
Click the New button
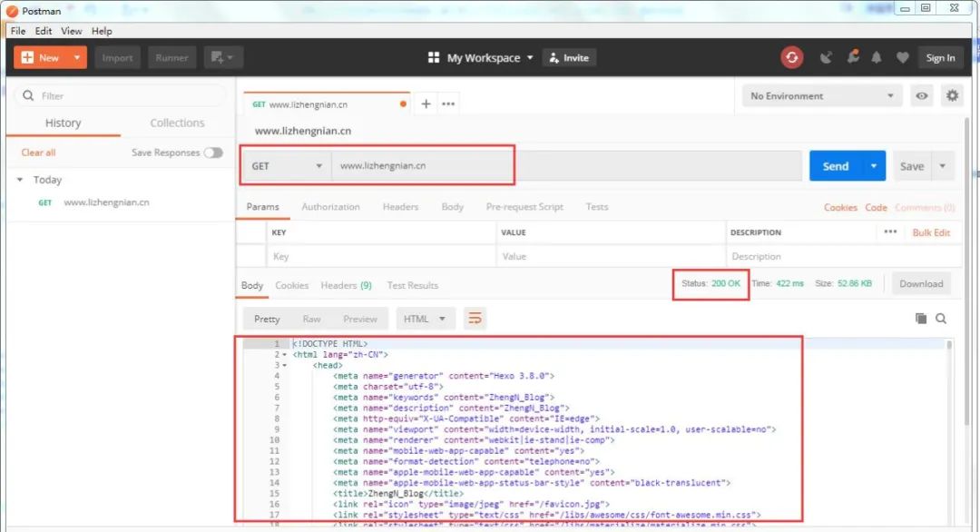(x=41, y=57)
